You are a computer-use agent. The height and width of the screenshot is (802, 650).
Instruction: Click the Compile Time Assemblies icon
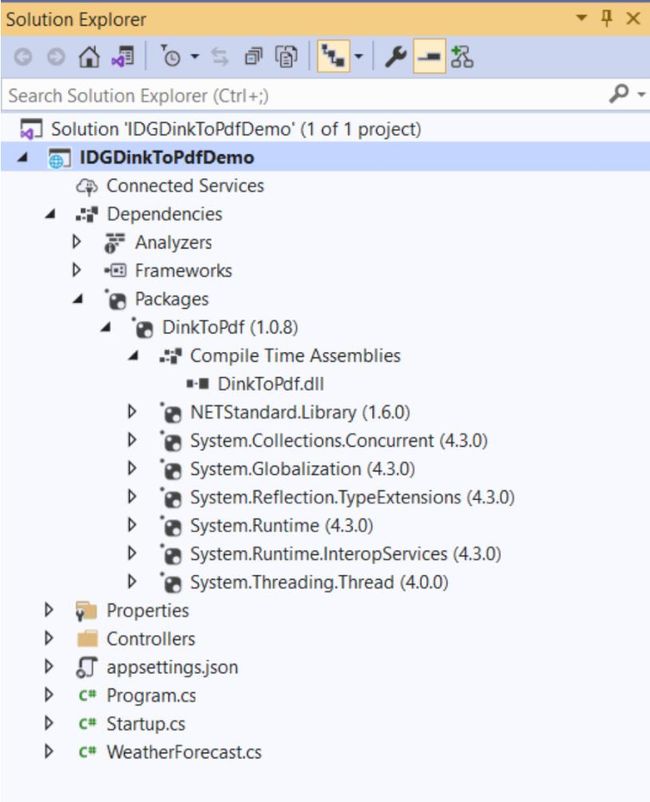pos(171,356)
